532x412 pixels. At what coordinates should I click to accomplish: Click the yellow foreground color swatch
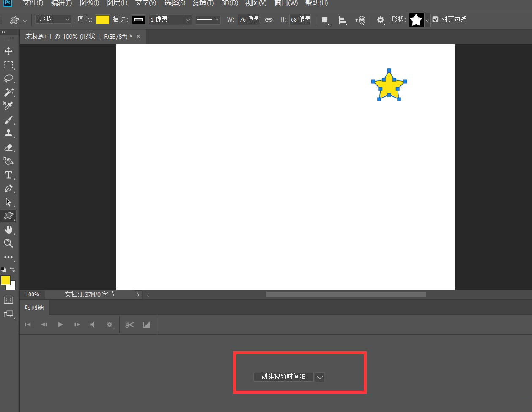(x=5, y=280)
